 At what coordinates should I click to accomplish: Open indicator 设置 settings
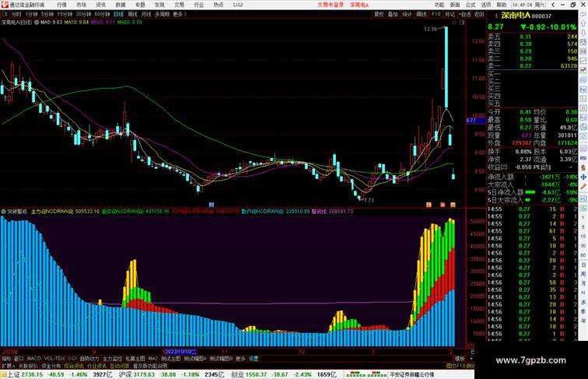coord(254,359)
